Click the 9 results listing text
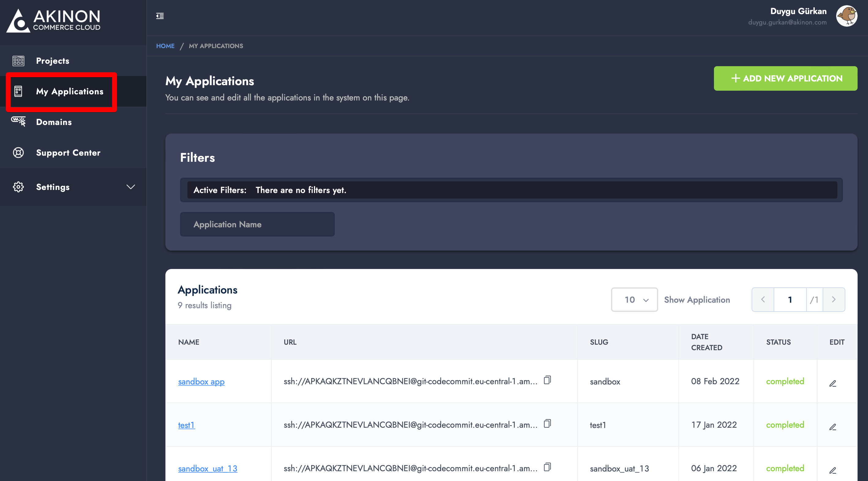This screenshot has width=868, height=481. pos(205,305)
